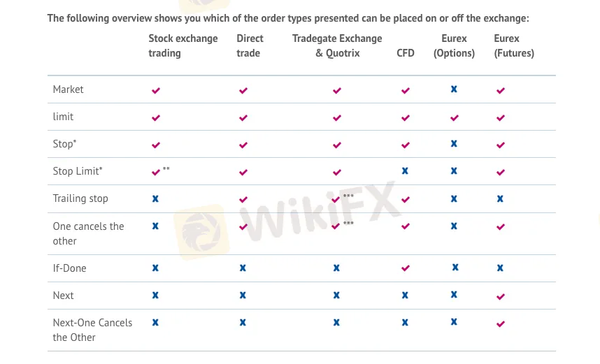Click the Eurex (Futures) column header
The height and width of the screenshot is (364, 600).
[514, 45]
